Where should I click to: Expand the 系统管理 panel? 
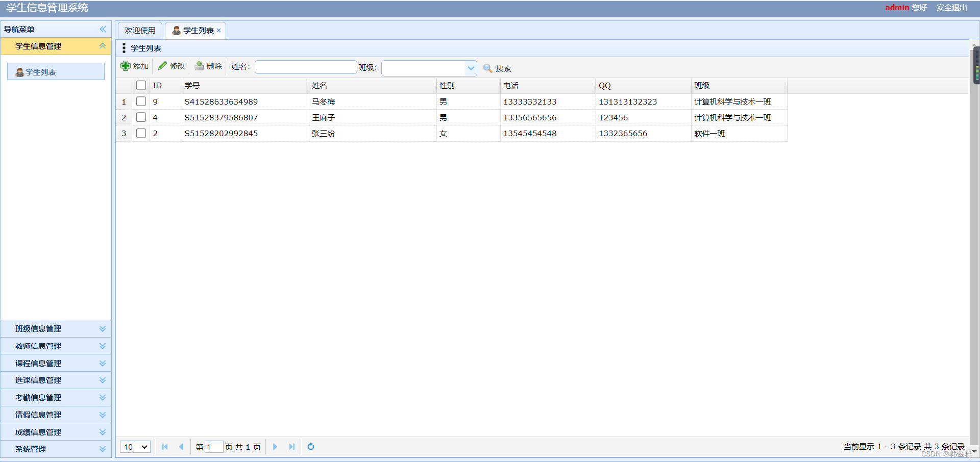(x=103, y=449)
